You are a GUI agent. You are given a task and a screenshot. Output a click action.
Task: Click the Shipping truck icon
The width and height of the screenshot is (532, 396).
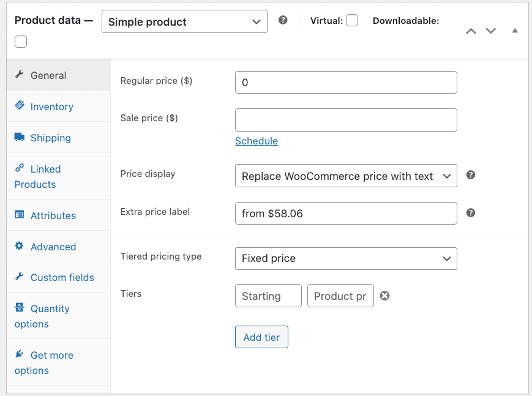point(20,137)
